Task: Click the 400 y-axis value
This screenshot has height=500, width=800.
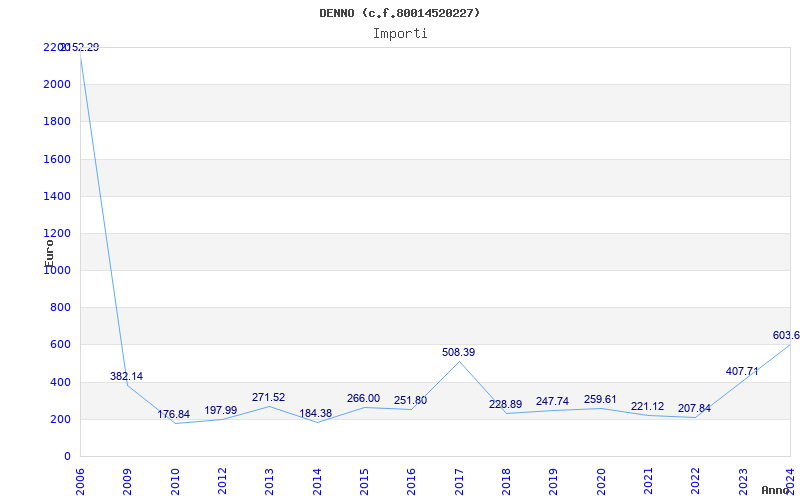Action: click(60, 382)
